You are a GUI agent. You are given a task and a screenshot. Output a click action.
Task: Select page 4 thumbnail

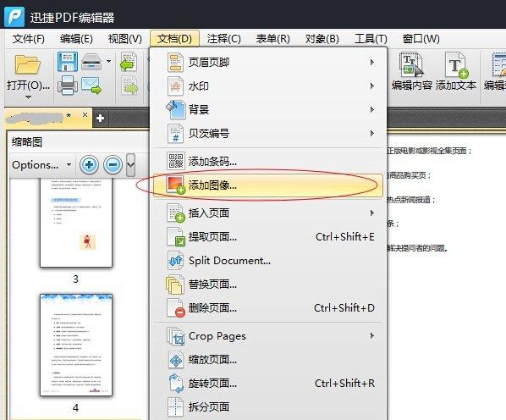(x=76, y=345)
